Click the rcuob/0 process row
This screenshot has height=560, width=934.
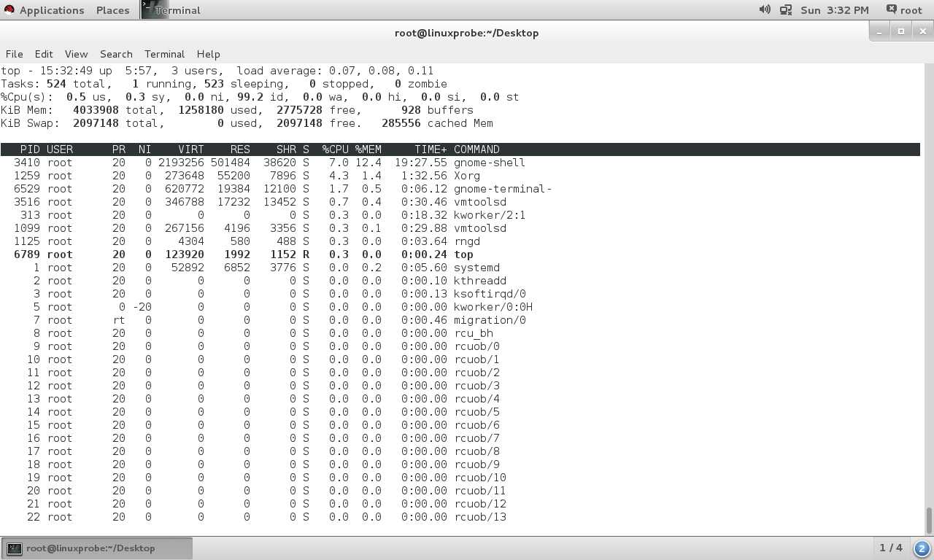(460, 346)
